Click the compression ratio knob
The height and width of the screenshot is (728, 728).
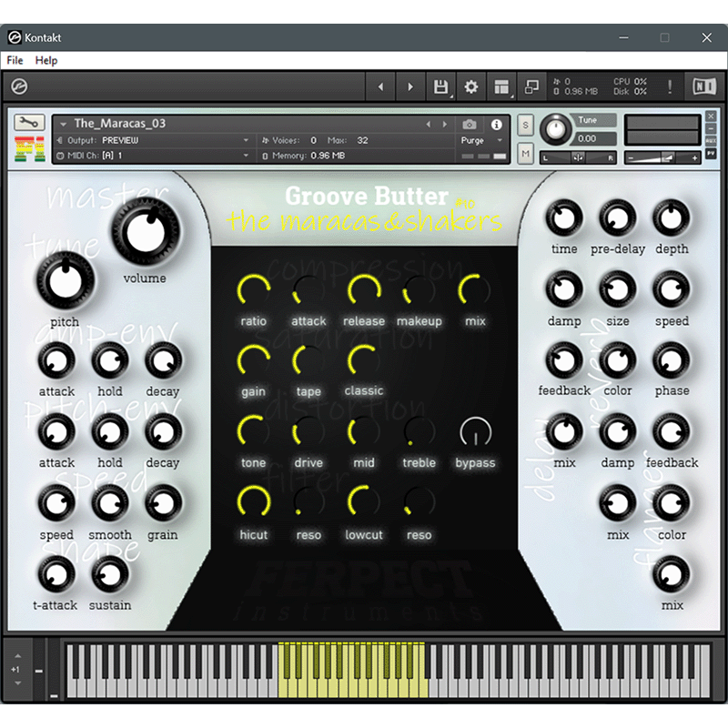pos(254,290)
